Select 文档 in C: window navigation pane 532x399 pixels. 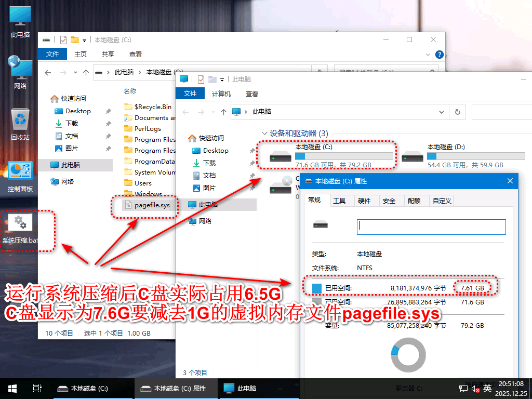[66, 136]
